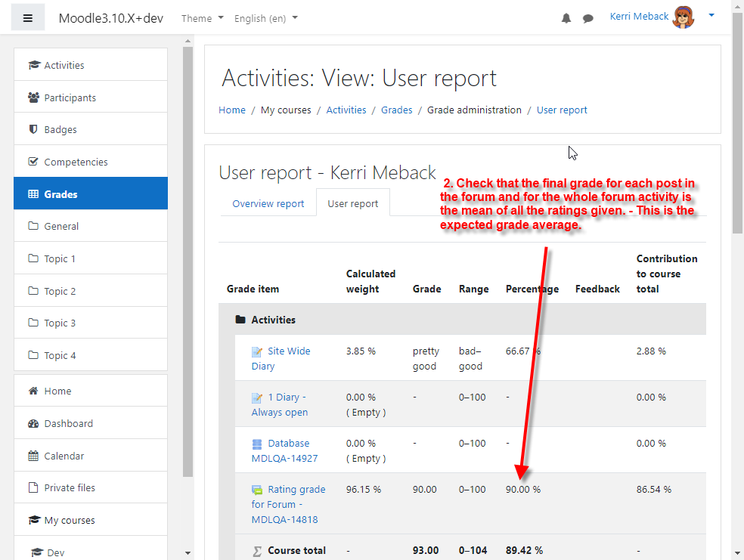Viewport: 744px width, 560px height.
Task: Open Competencies in the sidebar
Action: click(x=91, y=162)
